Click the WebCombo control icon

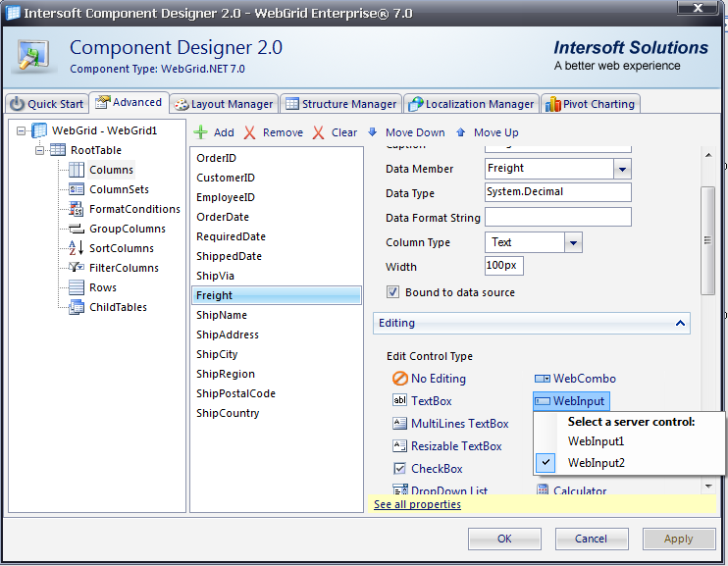[x=543, y=379]
